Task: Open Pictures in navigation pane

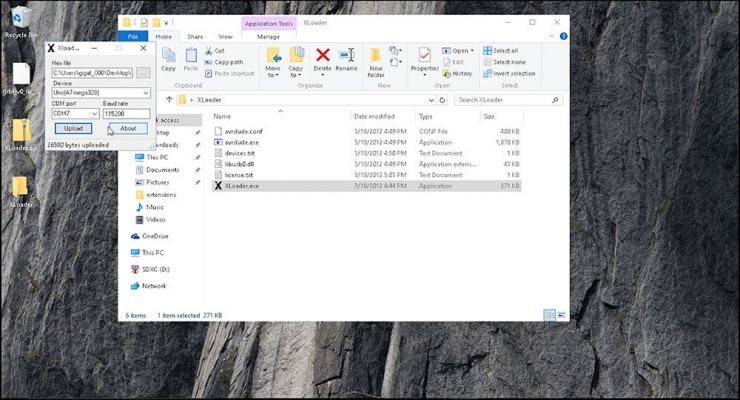Action: 158,182
